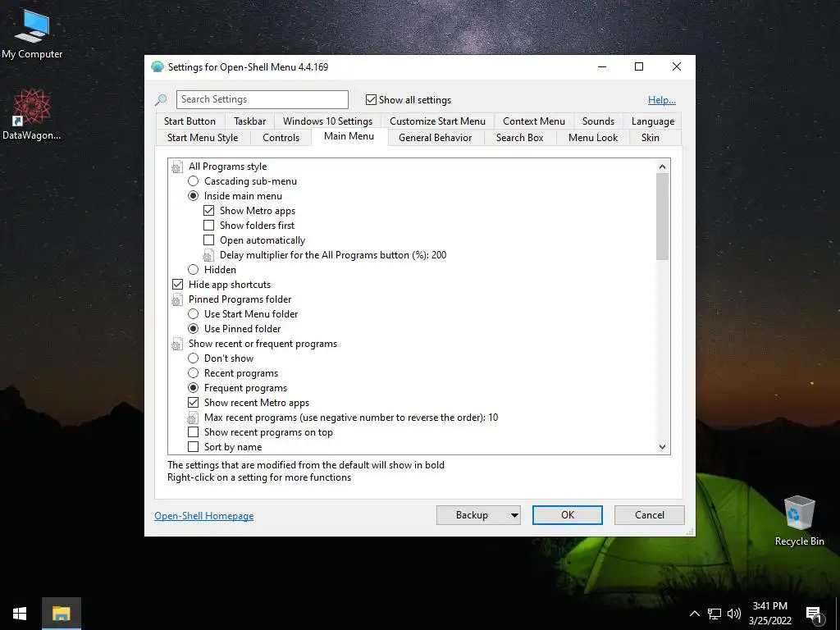This screenshot has height=630, width=840.
Task: Close the Open-Shell settings window
Action: pyautogui.click(x=677, y=66)
